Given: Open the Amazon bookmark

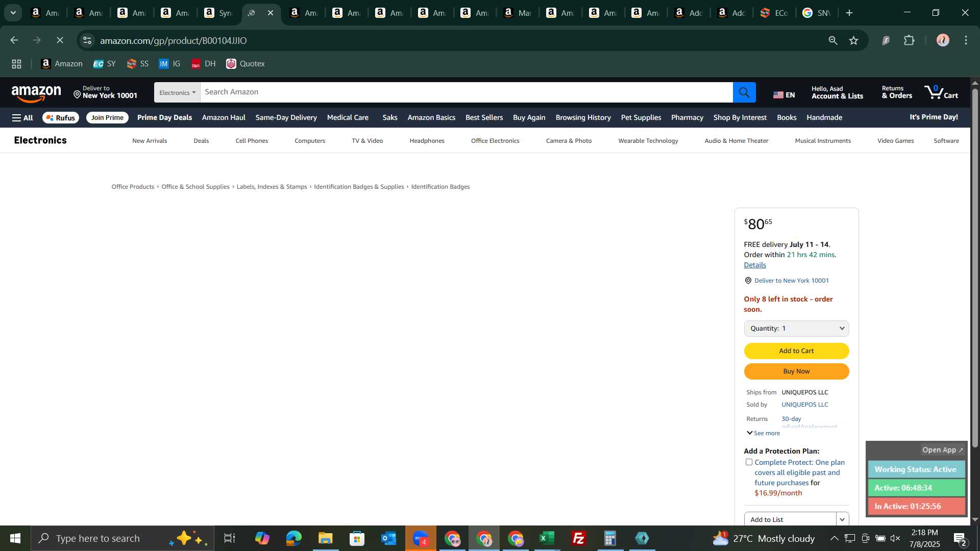Looking at the screenshot, I should click(x=62, y=64).
